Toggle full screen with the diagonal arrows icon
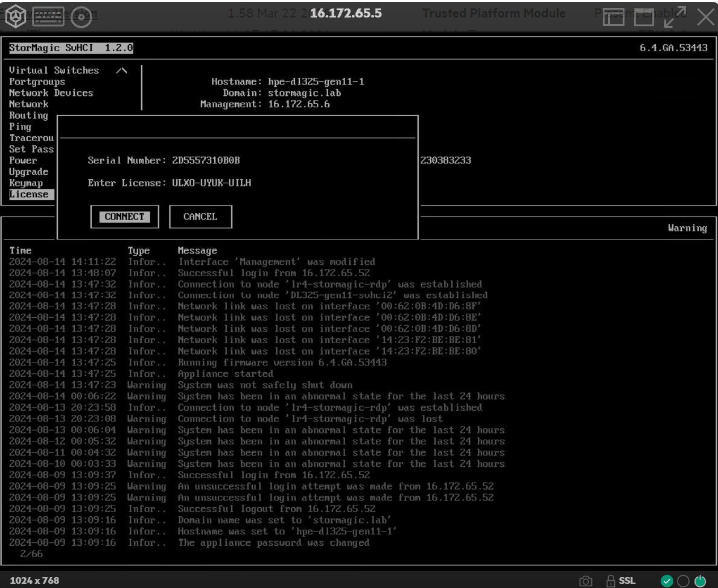The width and height of the screenshot is (718, 588). pyautogui.click(x=675, y=17)
